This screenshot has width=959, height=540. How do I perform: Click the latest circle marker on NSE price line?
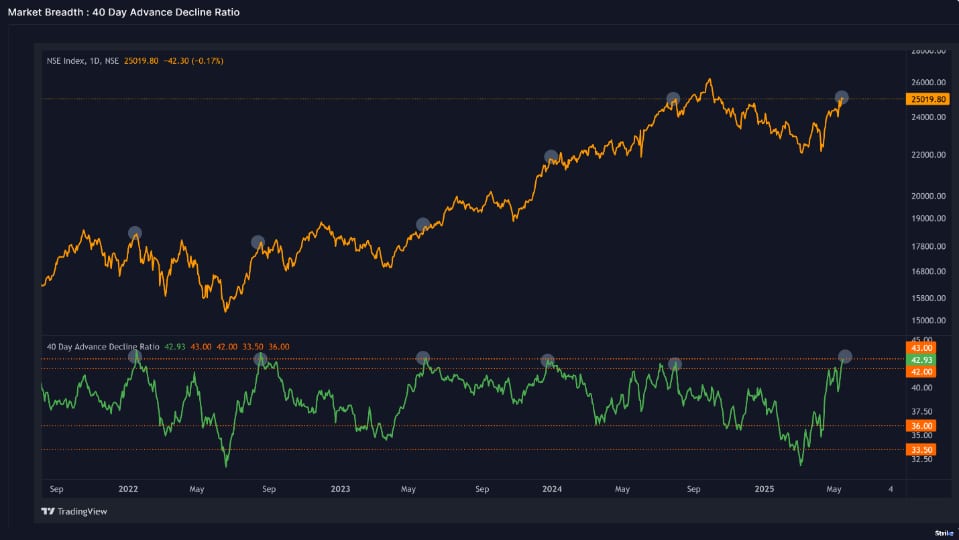point(842,97)
